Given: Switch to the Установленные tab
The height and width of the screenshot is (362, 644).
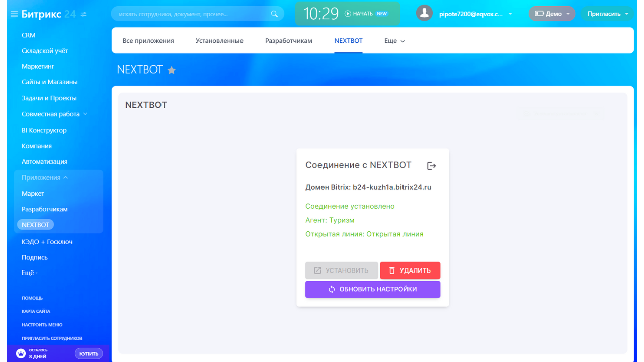Looking at the screenshot, I should 219,41.
